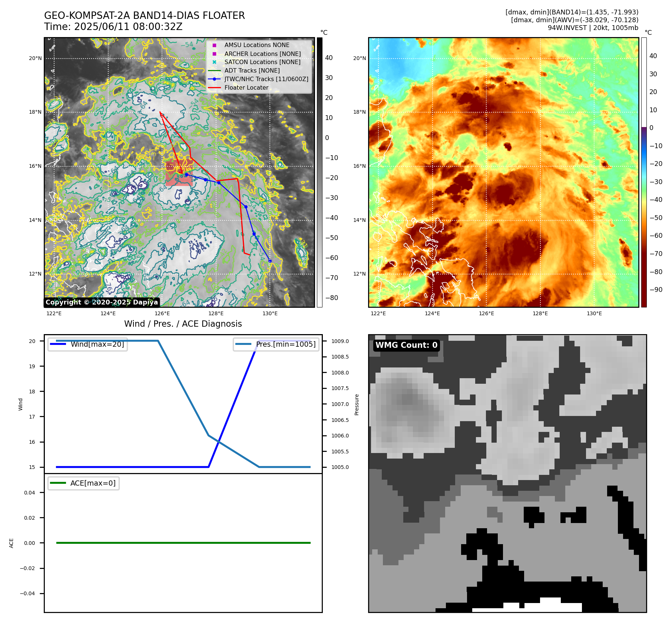Click the 20°N latitude label on grayscale map

coord(35,58)
